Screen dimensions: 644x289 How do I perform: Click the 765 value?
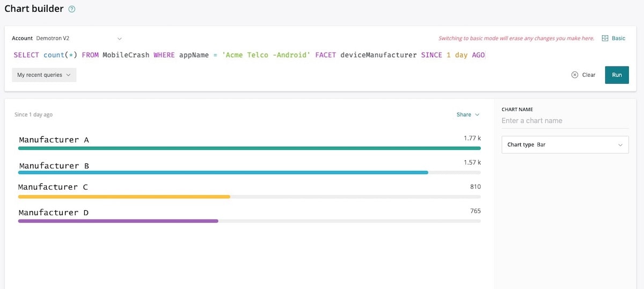(475, 211)
